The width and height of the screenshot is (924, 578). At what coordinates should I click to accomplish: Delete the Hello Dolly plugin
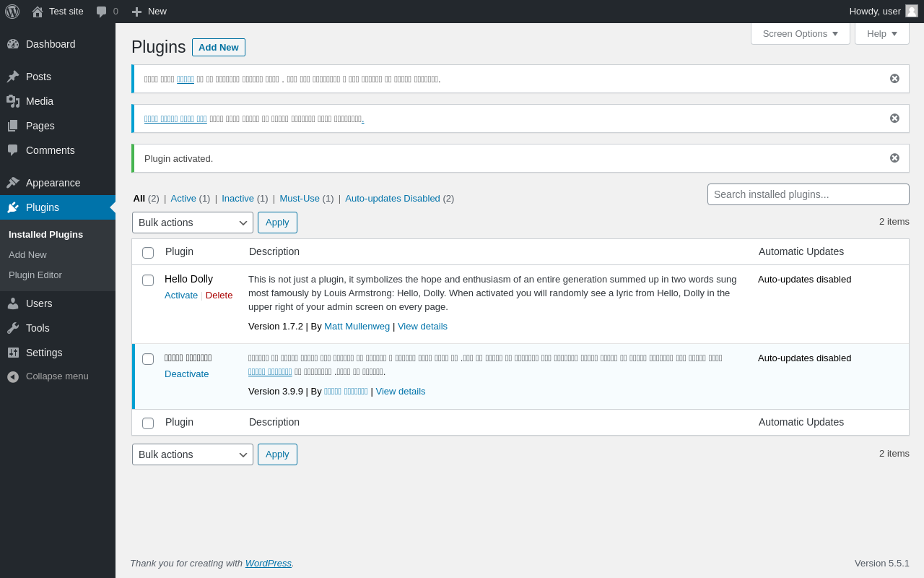(219, 295)
